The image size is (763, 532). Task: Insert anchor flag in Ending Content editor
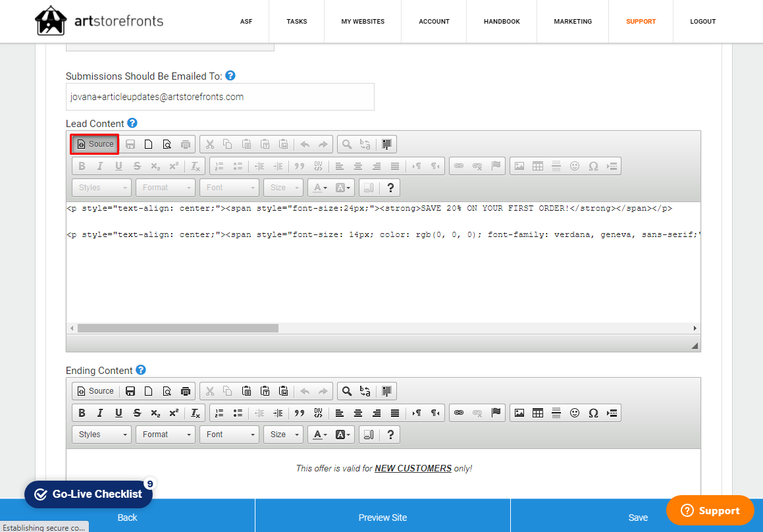coord(496,413)
